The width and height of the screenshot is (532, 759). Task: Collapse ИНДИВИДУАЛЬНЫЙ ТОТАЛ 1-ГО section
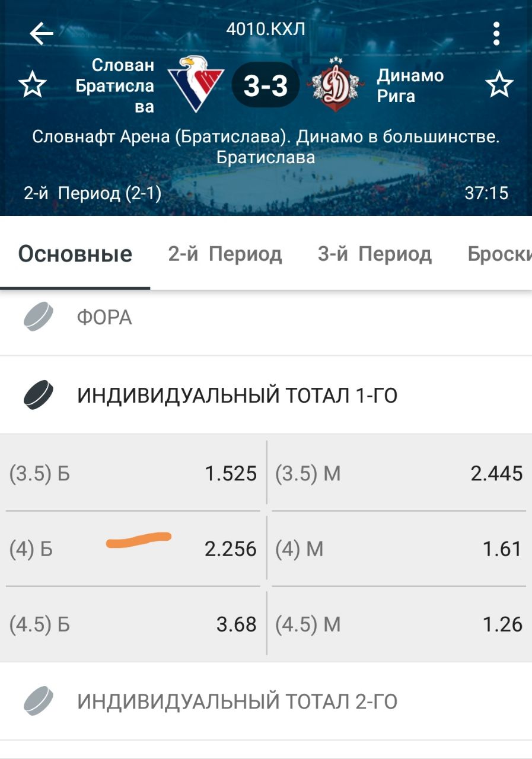266,395
